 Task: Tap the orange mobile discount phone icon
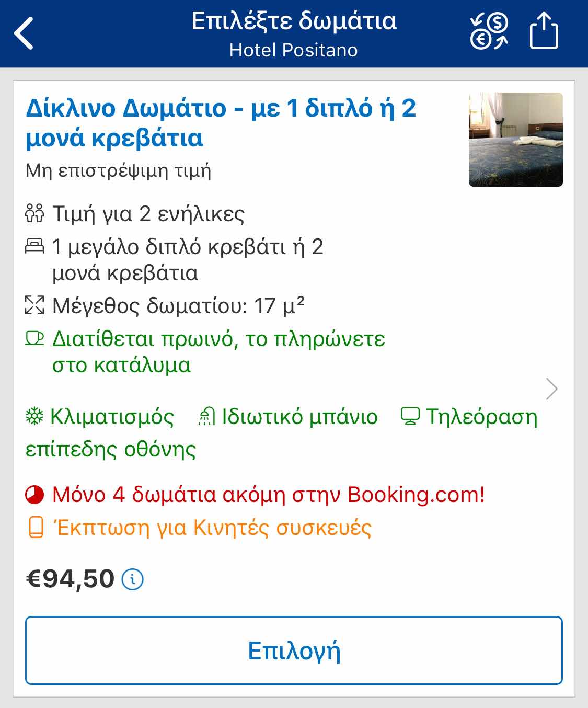tap(36, 528)
